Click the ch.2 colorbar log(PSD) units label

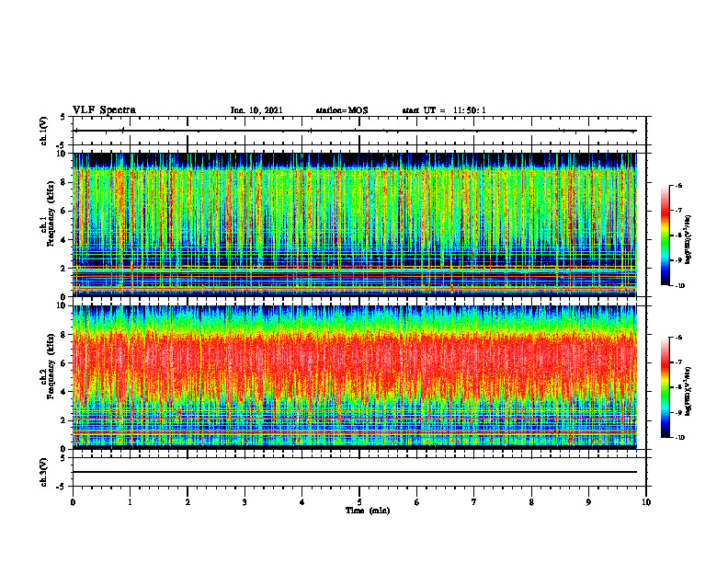[688, 392]
